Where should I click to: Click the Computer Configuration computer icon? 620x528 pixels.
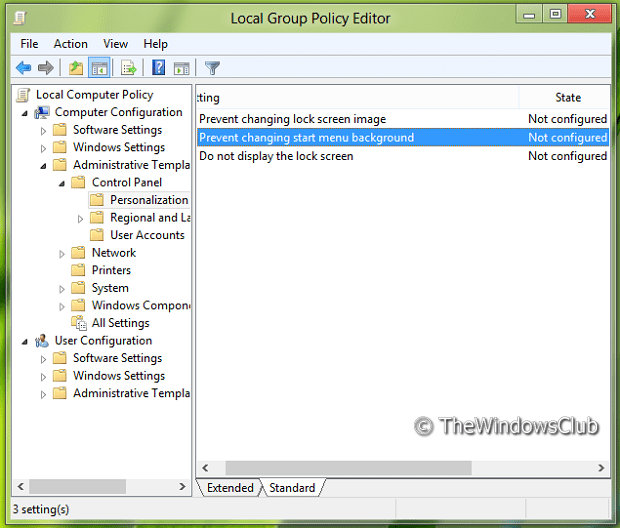[42, 113]
